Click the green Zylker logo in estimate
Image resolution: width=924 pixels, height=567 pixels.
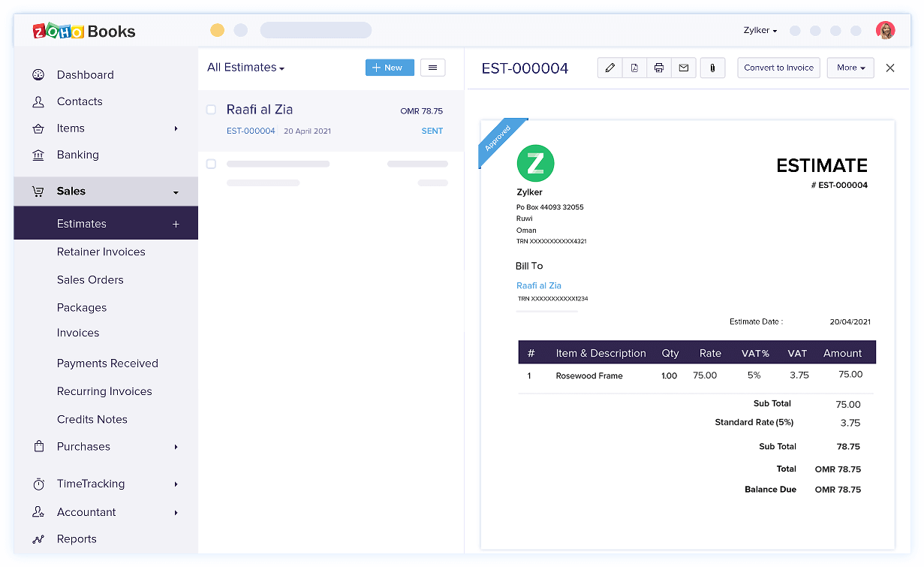pyautogui.click(x=535, y=164)
